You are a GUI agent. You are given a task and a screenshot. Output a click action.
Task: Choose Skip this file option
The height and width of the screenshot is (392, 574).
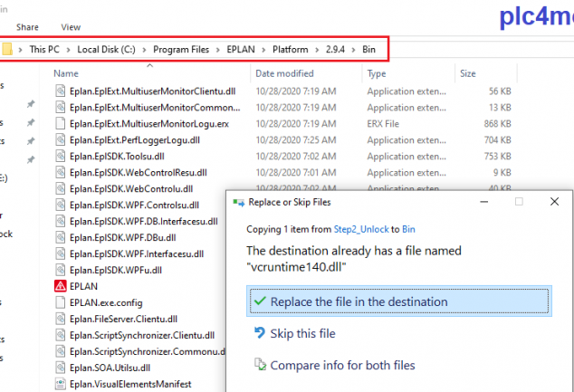(x=302, y=334)
